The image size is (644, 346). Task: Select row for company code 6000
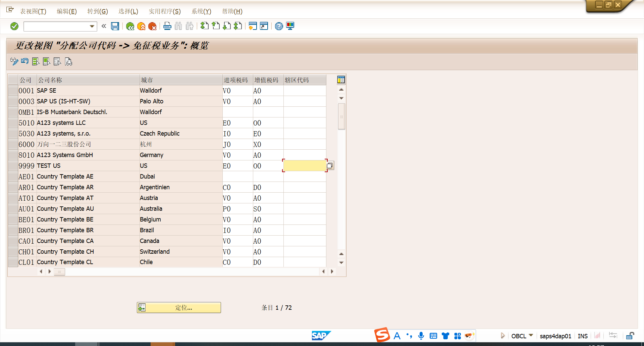[x=13, y=144]
